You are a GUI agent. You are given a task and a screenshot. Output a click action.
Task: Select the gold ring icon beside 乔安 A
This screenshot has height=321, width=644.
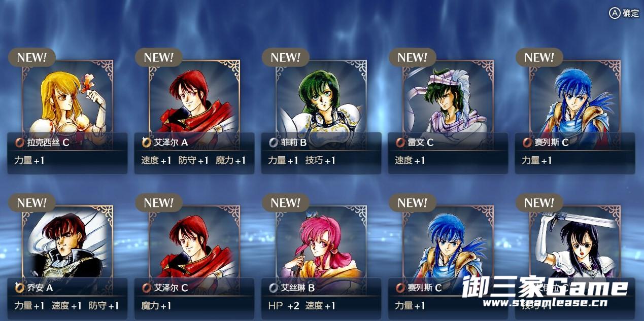(19, 288)
